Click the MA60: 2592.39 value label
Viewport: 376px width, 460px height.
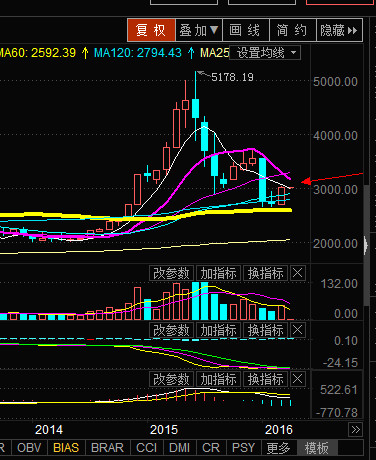coord(37,53)
